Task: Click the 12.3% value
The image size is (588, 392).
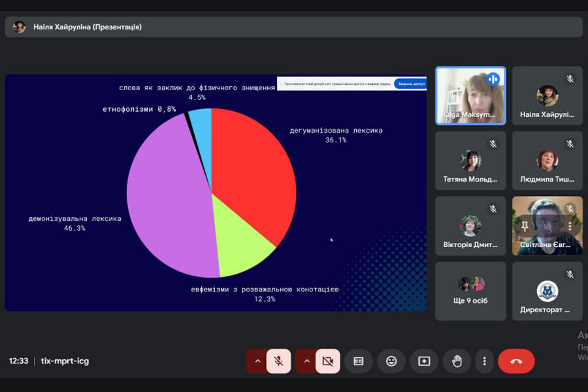Action: [x=265, y=299]
